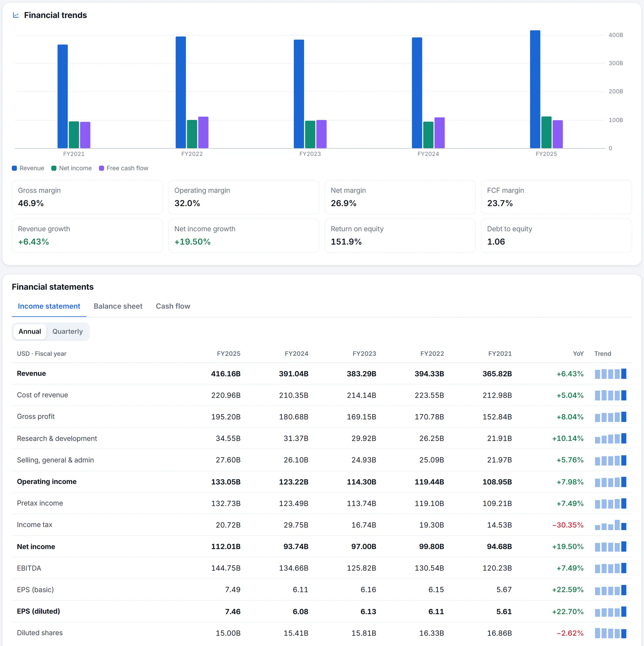Click the Net income row trend sparkline
The height and width of the screenshot is (646, 644).
point(610,547)
